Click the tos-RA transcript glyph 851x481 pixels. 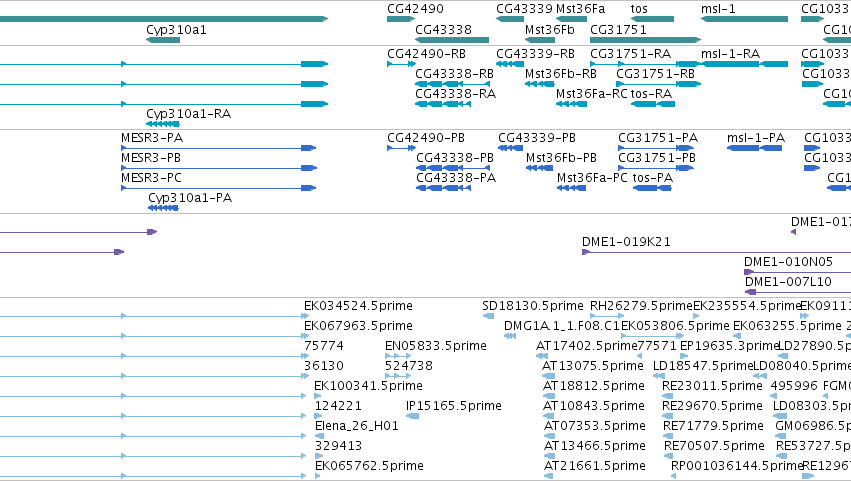point(653,104)
